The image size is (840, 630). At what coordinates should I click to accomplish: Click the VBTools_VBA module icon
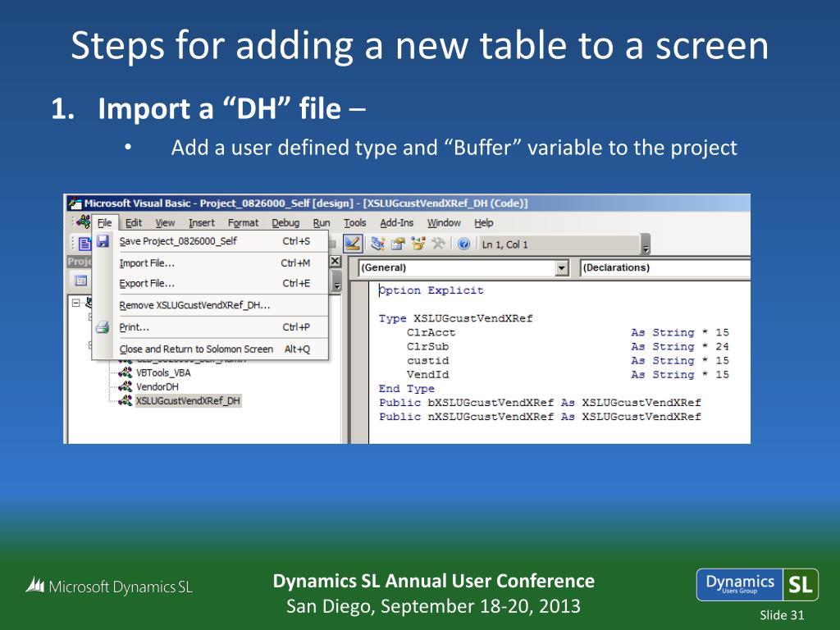pos(125,372)
